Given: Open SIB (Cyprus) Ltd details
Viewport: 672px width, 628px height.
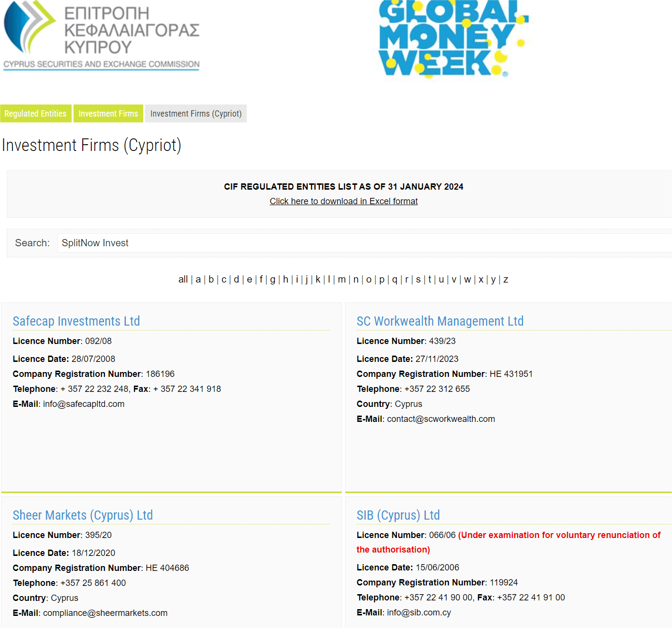Looking at the screenshot, I should 398,515.
